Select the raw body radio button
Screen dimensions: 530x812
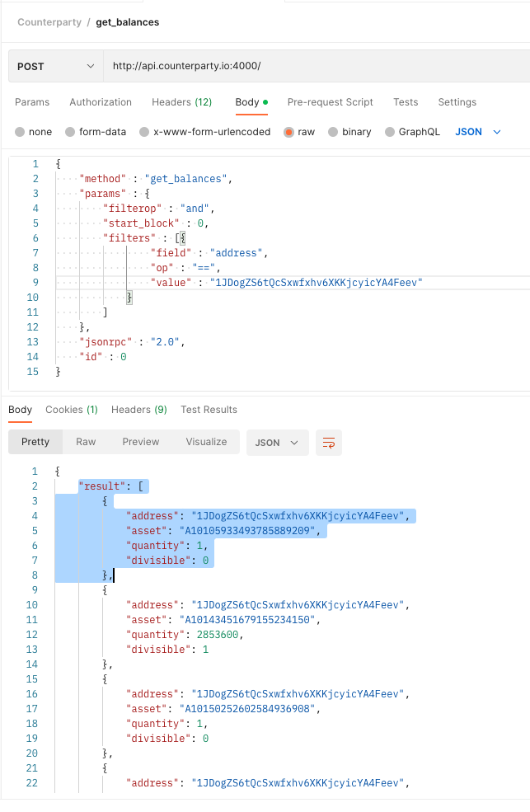[288, 132]
